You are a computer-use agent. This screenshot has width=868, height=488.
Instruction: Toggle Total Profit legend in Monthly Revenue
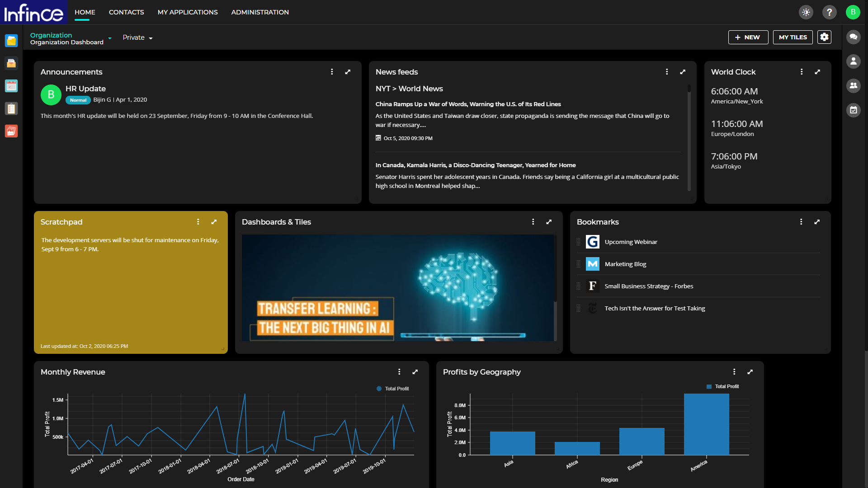392,389
